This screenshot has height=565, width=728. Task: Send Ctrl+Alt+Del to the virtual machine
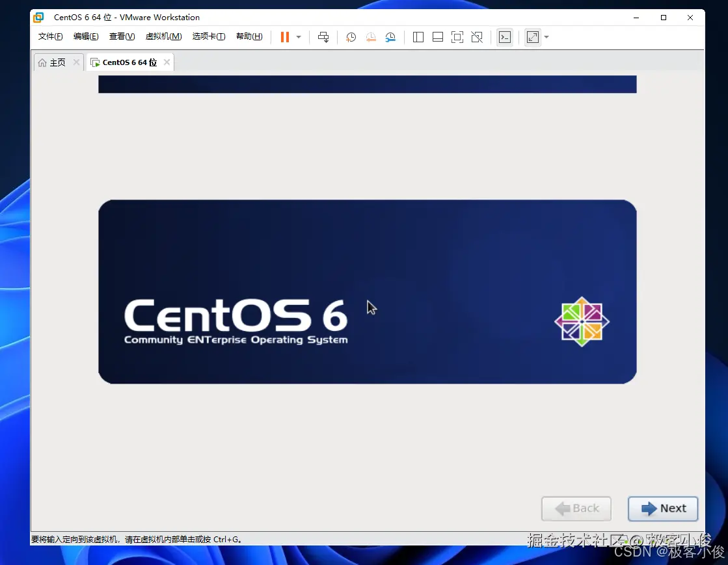pos(323,37)
